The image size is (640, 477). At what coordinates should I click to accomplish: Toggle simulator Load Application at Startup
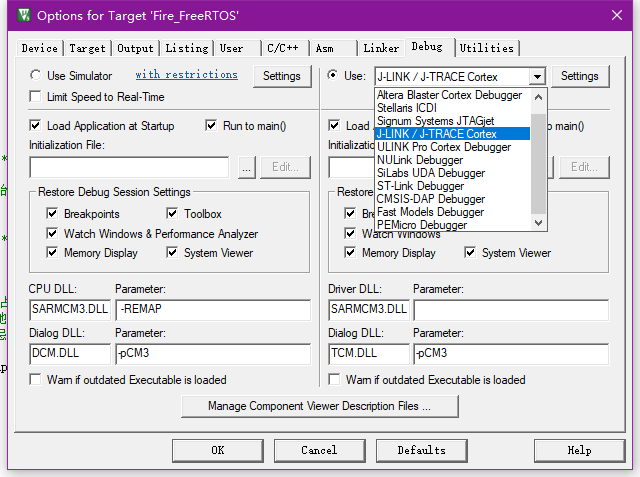[x=36, y=126]
